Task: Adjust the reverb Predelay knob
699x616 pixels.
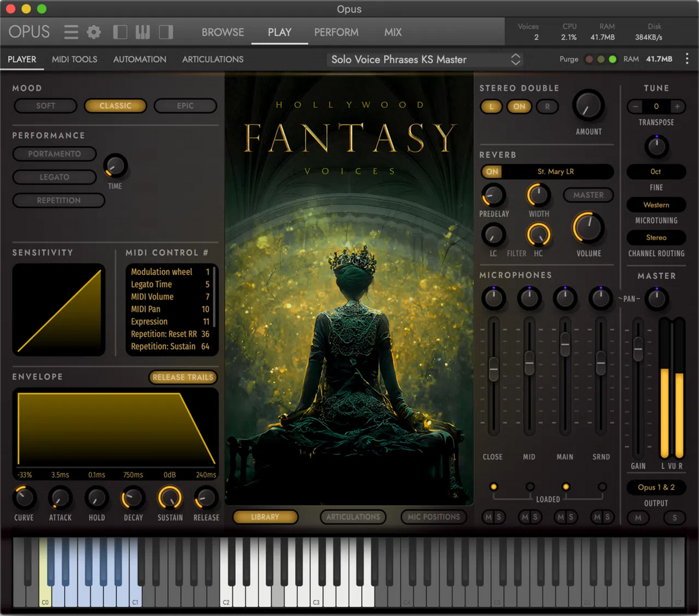Action: pyautogui.click(x=493, y=196)
